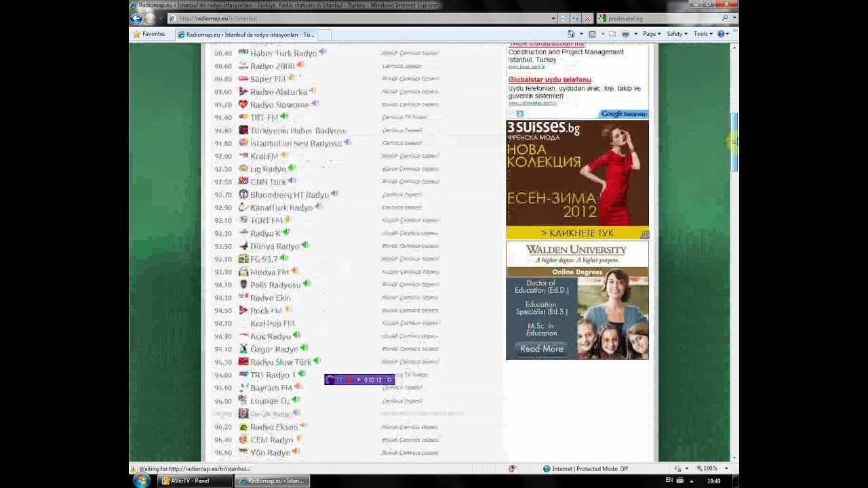Open the Favorites center
Image resolution: width=868 pixels, height=488 pixels.
(149, 34)
